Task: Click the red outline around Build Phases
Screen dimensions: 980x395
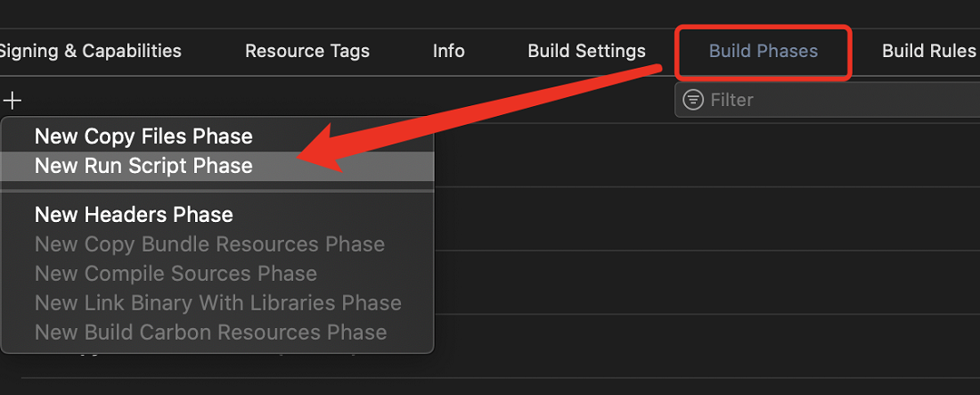Action: [x=764, y=53]
